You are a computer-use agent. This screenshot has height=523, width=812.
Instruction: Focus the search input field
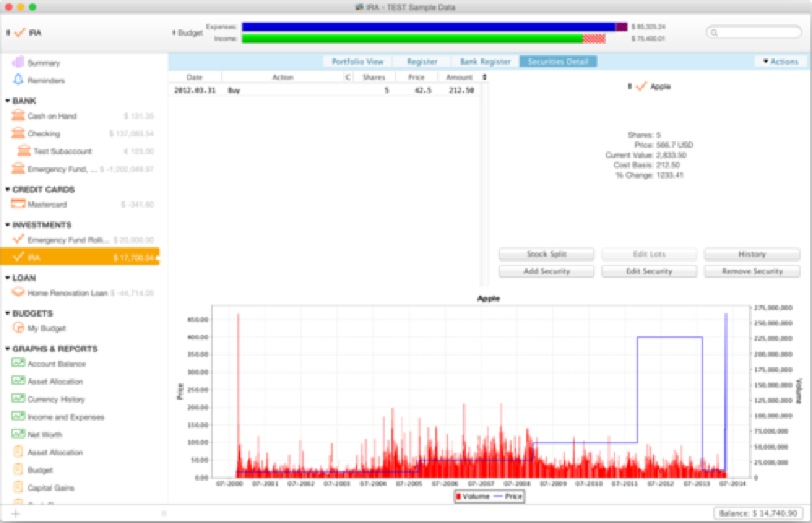click(754, 32)
